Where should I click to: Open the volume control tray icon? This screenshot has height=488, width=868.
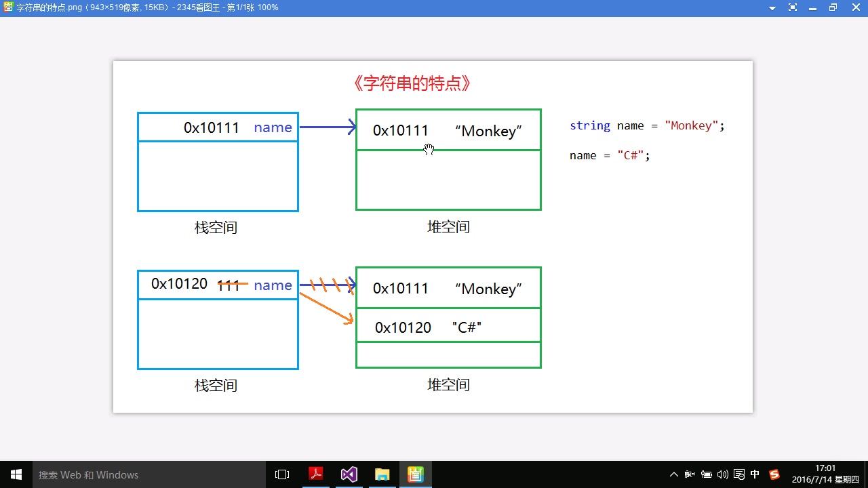coord(722,474)
